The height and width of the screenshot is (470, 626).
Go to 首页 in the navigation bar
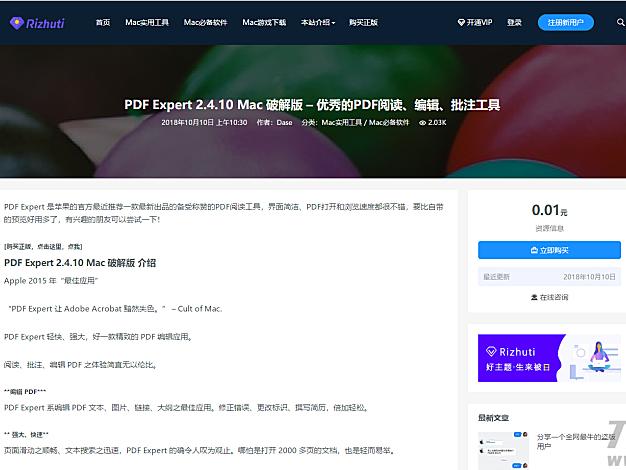pos(103,22)
